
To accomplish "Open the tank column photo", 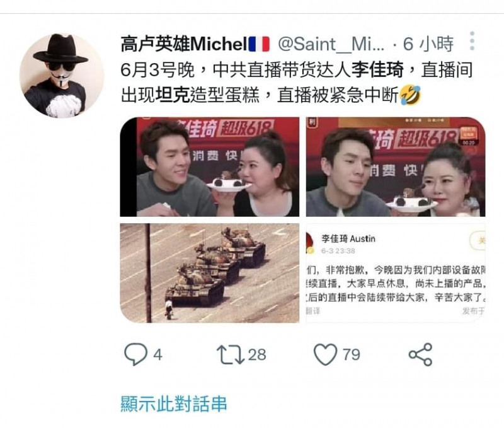I will pos(210,273).
